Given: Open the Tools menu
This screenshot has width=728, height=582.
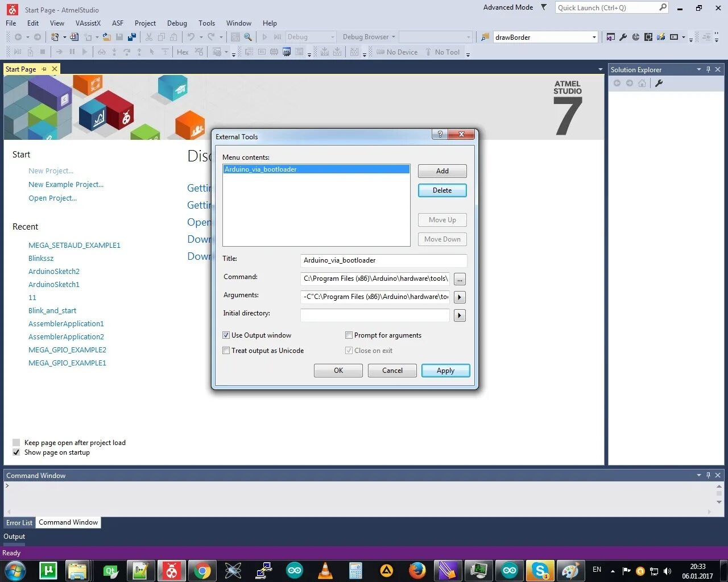Looking at the screenshot, I should pos(206,23).
